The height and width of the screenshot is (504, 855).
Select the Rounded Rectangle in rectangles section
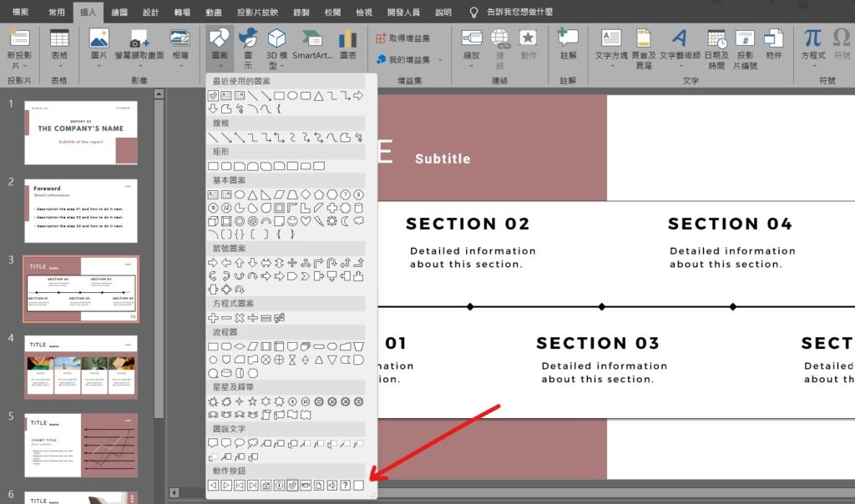click(x=226, y=166)
